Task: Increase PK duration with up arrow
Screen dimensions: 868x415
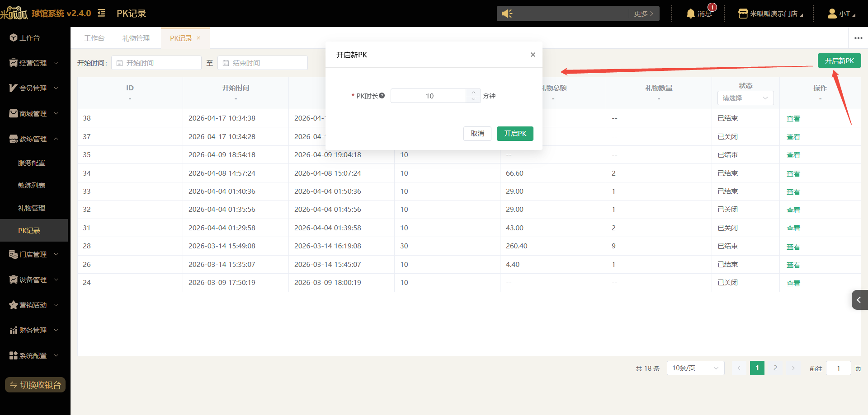Action: click(473, 92)
